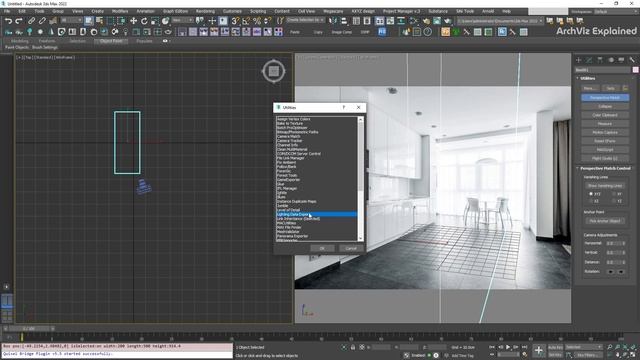
Task: Open the selection filter All dropdown
Action: [x=71, y=20]
